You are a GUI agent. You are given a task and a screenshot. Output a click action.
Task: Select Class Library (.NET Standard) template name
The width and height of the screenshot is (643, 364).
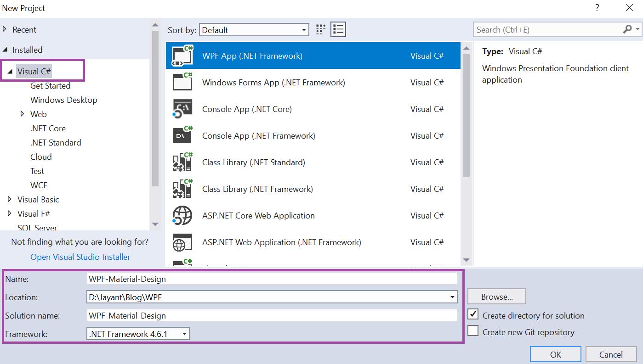[254, 162]
